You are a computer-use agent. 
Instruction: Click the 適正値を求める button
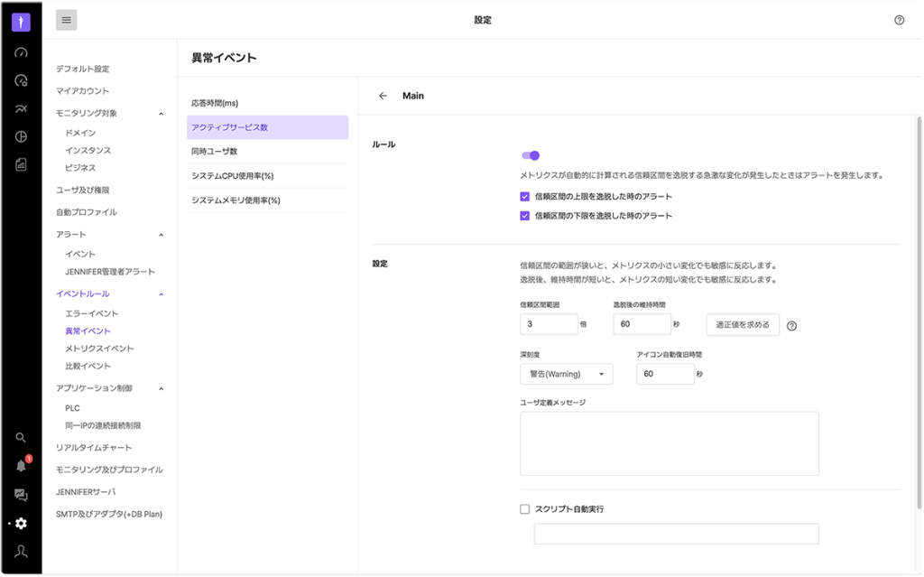pos(742,324)
